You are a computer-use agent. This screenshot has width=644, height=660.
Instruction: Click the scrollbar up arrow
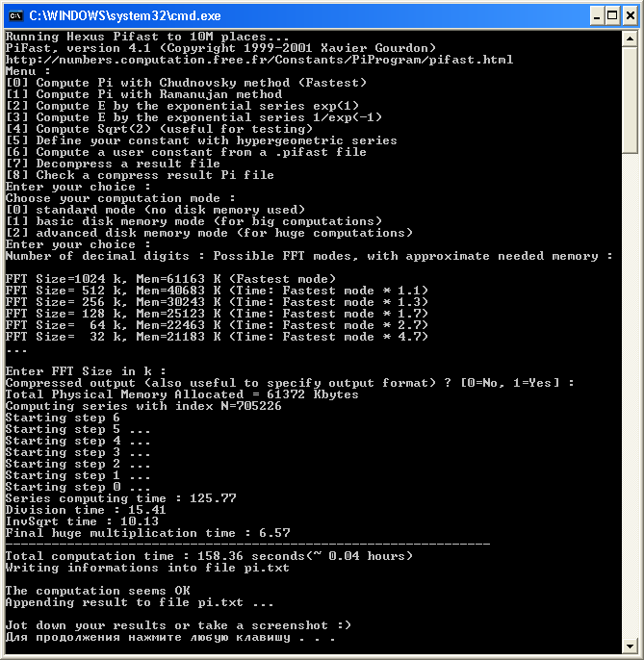pyautogui.click(x=630, y=39)
